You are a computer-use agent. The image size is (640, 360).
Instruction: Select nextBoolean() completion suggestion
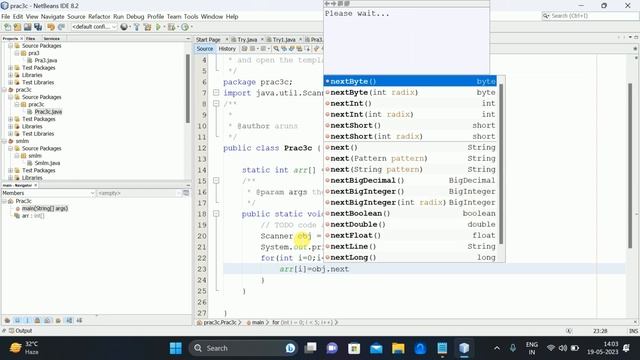tap(410, 213)
